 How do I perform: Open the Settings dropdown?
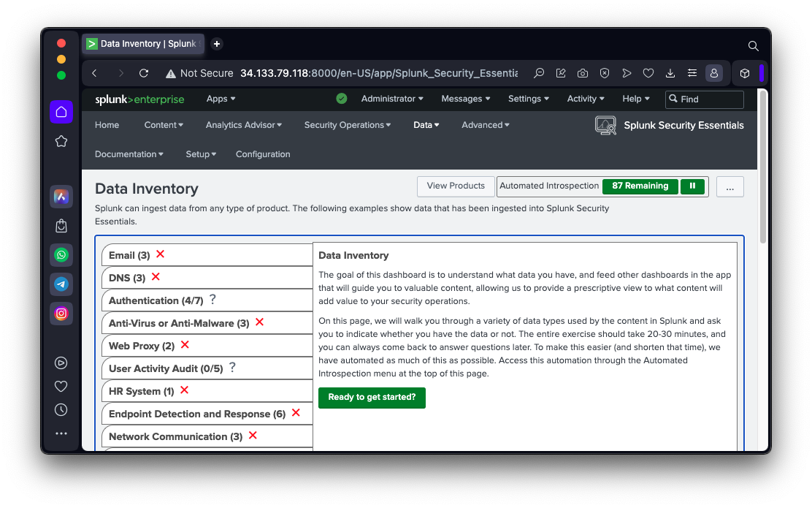(528, 99)
